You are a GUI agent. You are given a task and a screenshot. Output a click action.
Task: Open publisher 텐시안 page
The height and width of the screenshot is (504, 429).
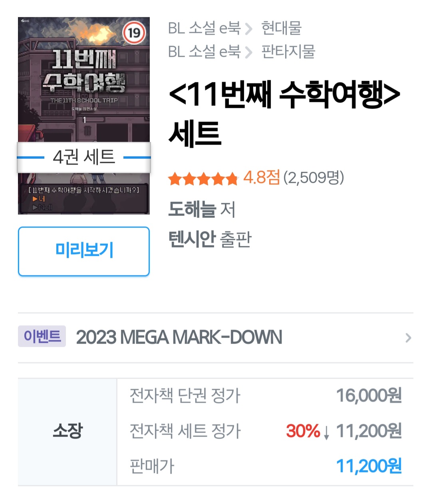(x=192, y=239)
